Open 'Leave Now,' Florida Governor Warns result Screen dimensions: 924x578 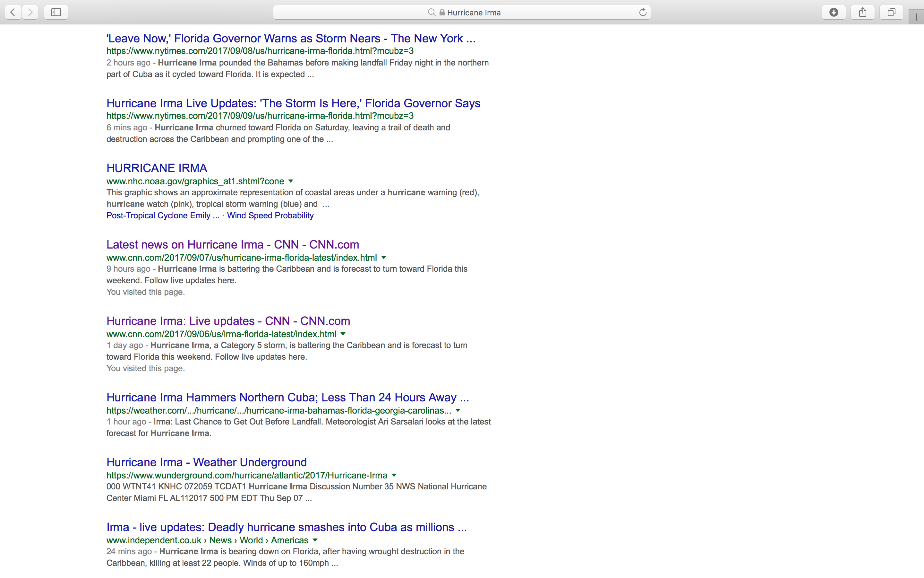click(x=291, y=38)
